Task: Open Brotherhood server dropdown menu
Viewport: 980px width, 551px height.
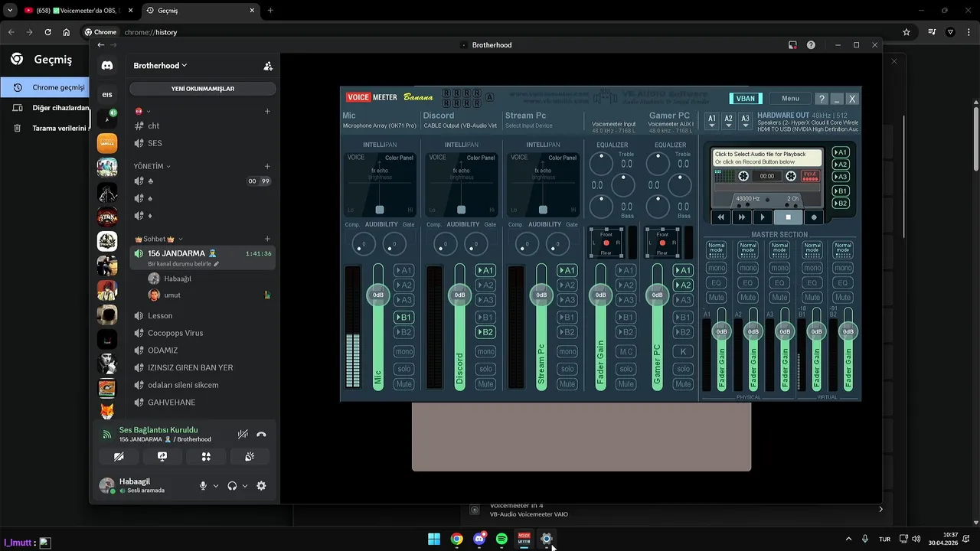Action: pos(160,66)
